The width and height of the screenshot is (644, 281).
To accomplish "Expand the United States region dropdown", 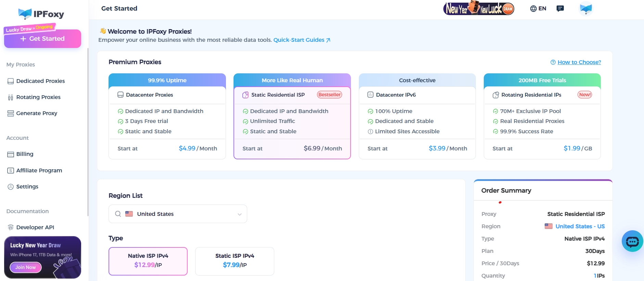I will tap(239, 214).
